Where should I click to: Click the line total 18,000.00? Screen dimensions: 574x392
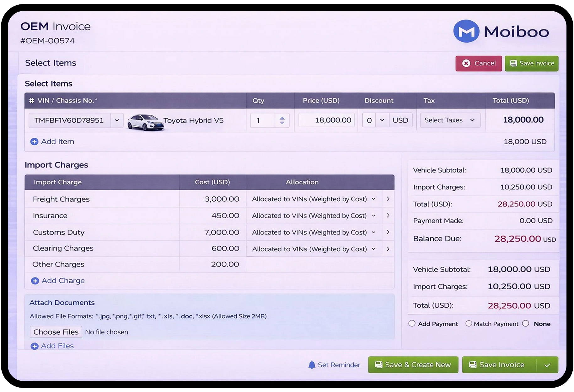pyautogui.click(x=523, y=120)
